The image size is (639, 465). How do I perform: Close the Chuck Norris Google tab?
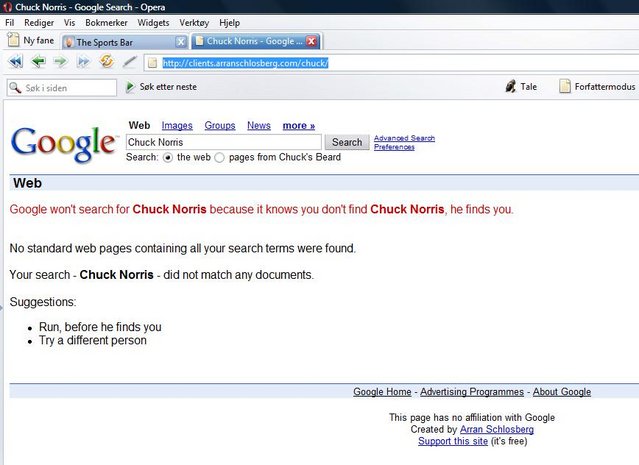(x=311, y=41)
